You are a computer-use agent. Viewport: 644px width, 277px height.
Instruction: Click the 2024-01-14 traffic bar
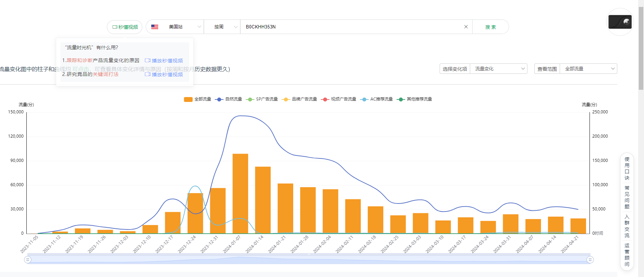tap(263, 200)
